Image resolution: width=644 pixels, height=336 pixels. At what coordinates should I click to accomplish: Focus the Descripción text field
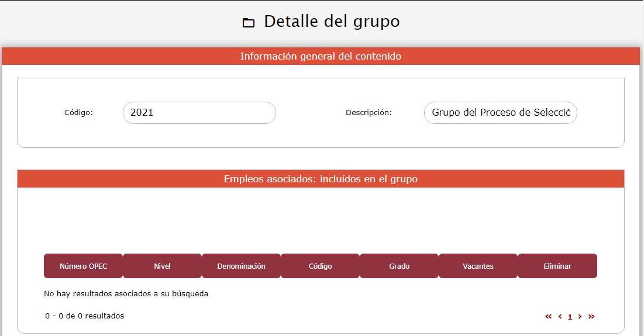tap(500, 113)
